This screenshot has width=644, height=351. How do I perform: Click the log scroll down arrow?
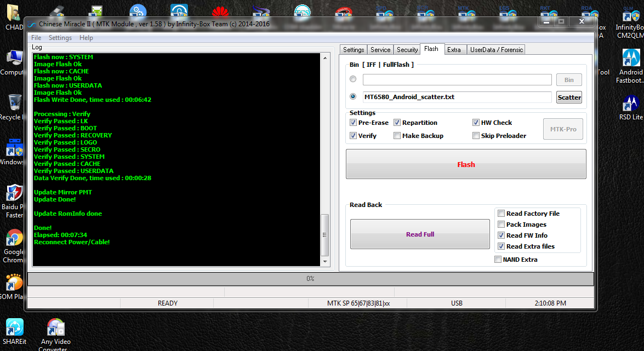pyautogui.click(x=325, y=262)
